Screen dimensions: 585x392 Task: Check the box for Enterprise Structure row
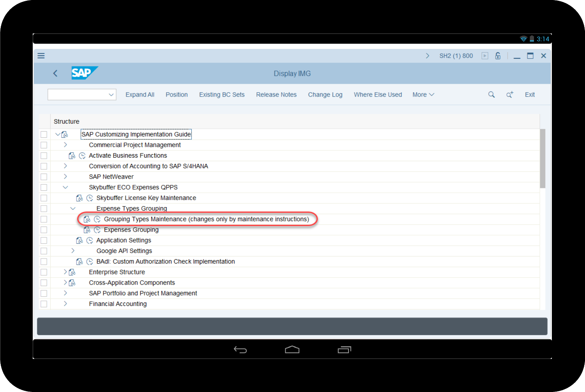coord(44,272)
